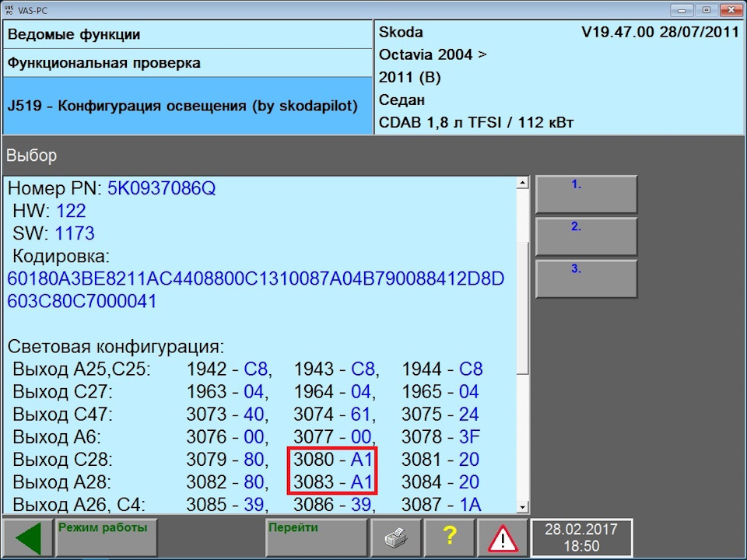Click the Режим работы button
747x560 pixels.
tap(106, 537)
